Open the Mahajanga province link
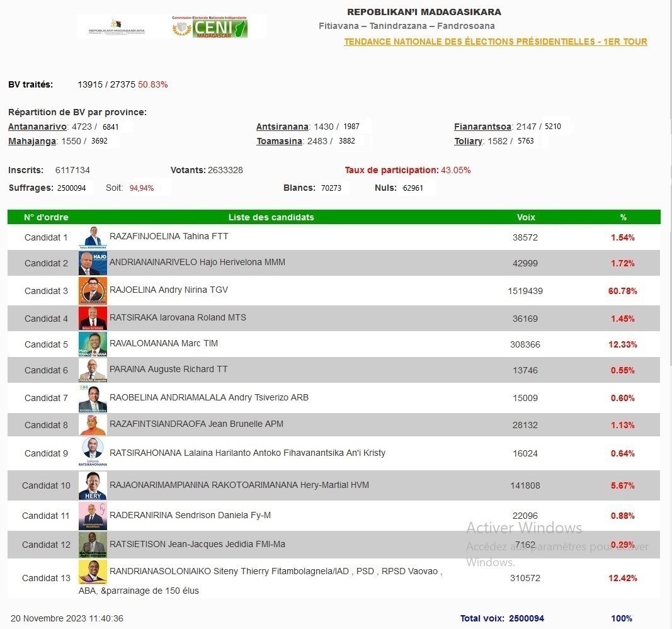This screenshot has width=672, height=629. coord(32,142)
